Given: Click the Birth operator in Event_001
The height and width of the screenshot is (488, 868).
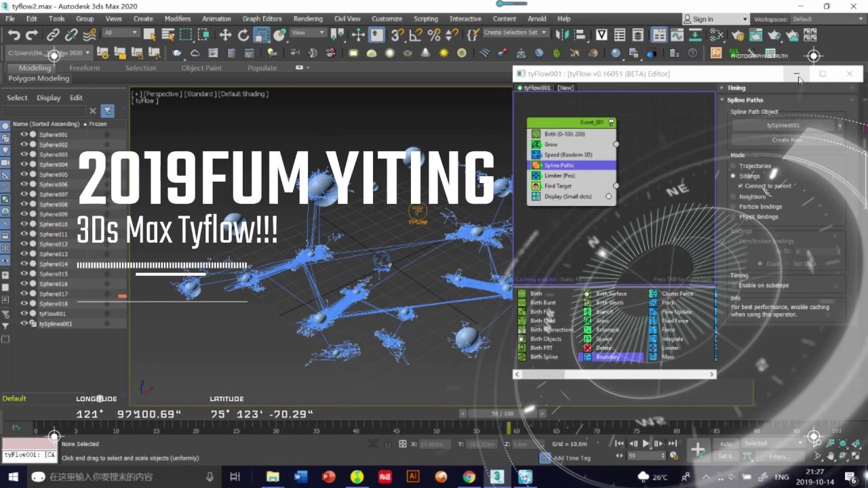Looking at the screenshot, I should [x=572, y=134].
